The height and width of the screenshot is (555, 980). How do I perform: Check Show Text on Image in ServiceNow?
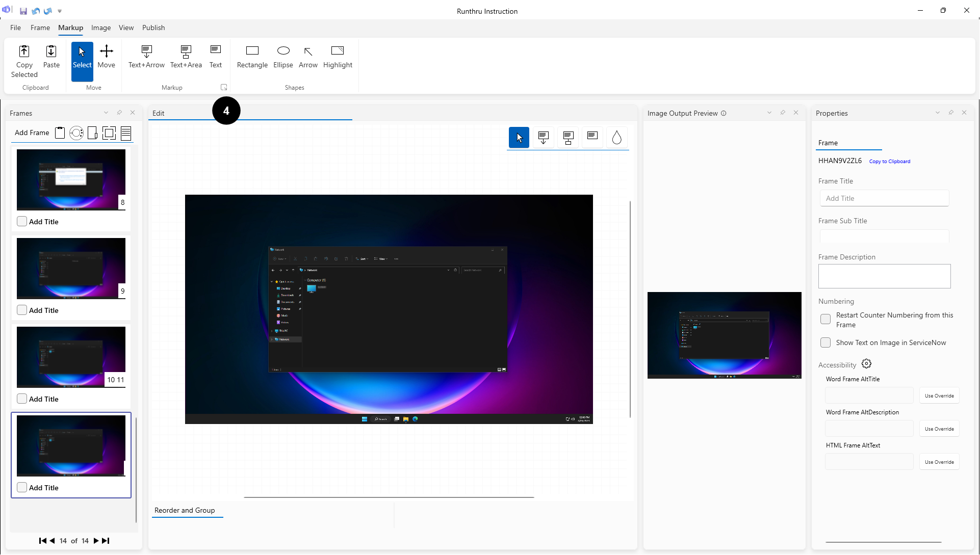tap(825, 342)
